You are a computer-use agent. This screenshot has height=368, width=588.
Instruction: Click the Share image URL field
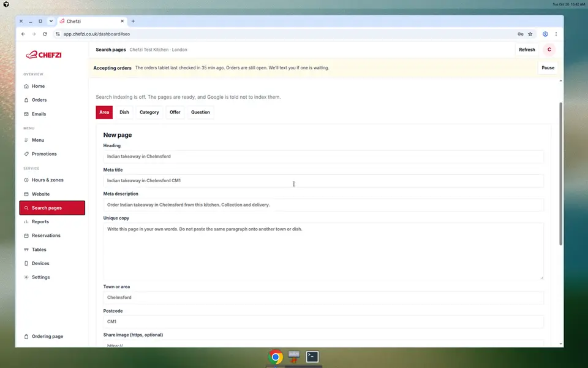click(x=323, y=344)
